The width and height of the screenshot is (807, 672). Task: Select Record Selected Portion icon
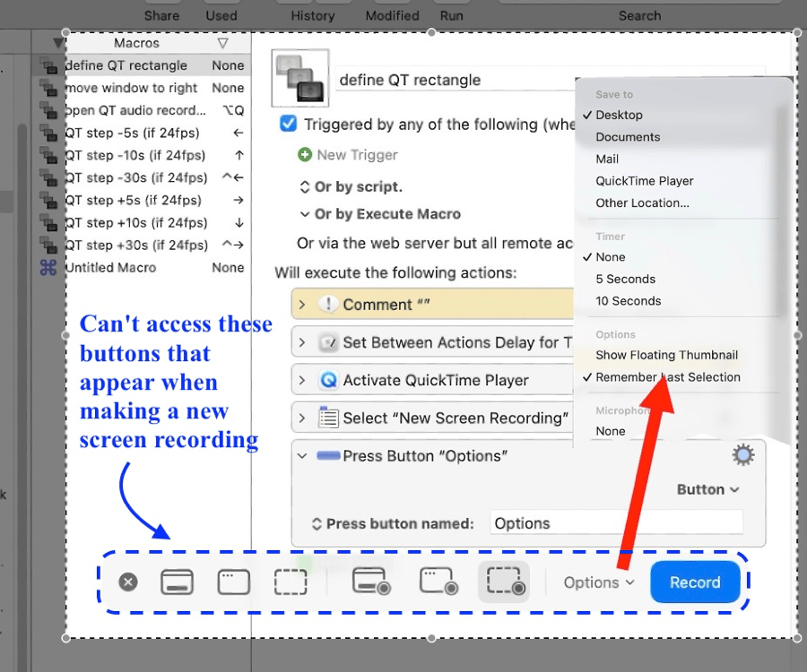[504, 582]
